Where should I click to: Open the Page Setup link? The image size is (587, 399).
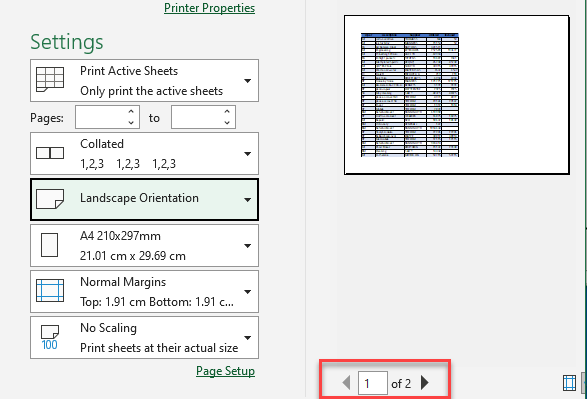[x=225, y=371]
